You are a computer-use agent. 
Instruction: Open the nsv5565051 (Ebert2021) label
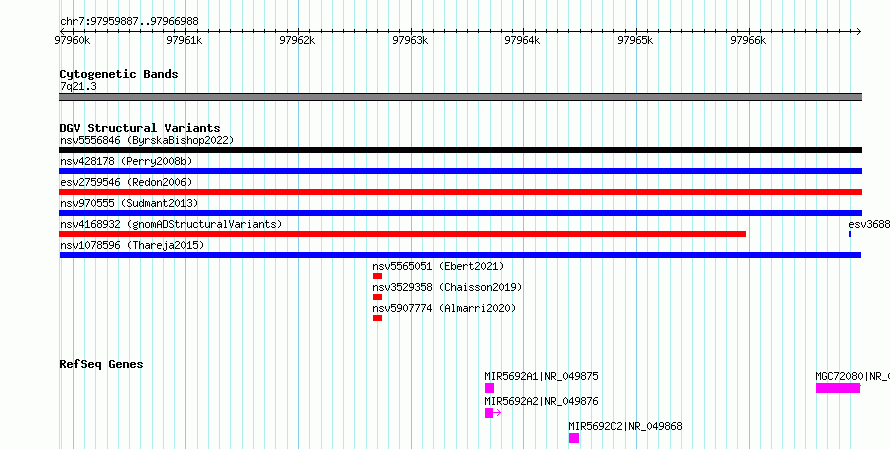point(438,266)
